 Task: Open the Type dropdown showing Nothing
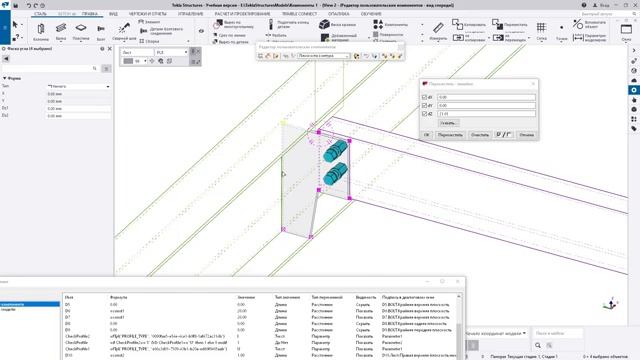point(78,86)
